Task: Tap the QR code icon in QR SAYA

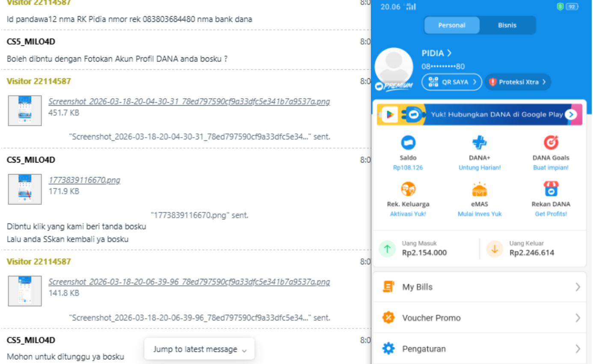Action: (433, 82)
